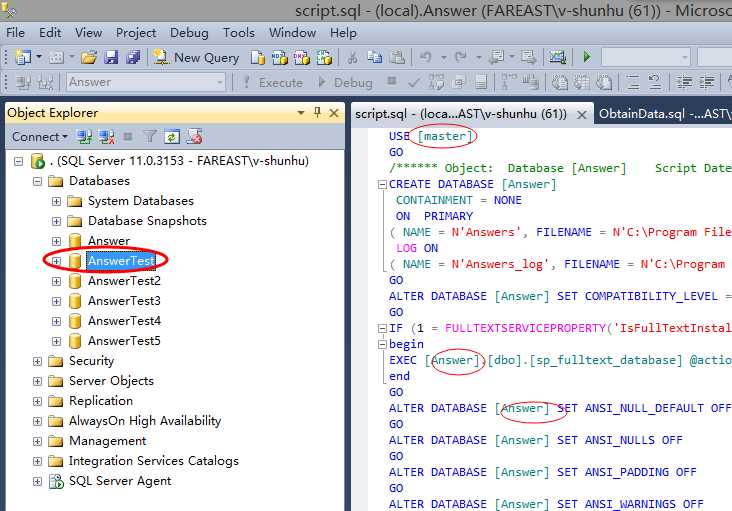Open the Debug menu
The height and width of the screenshot is (511, 732).
(x=189, y=33)
